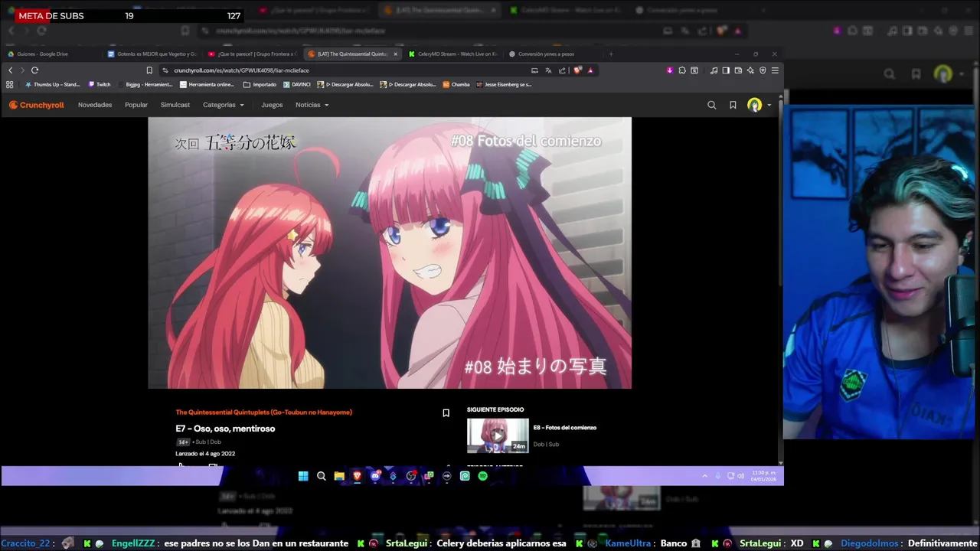Screen dimensions: 980x551
Task: Open the browser hamburger menu
Action: tap(775, 70)
